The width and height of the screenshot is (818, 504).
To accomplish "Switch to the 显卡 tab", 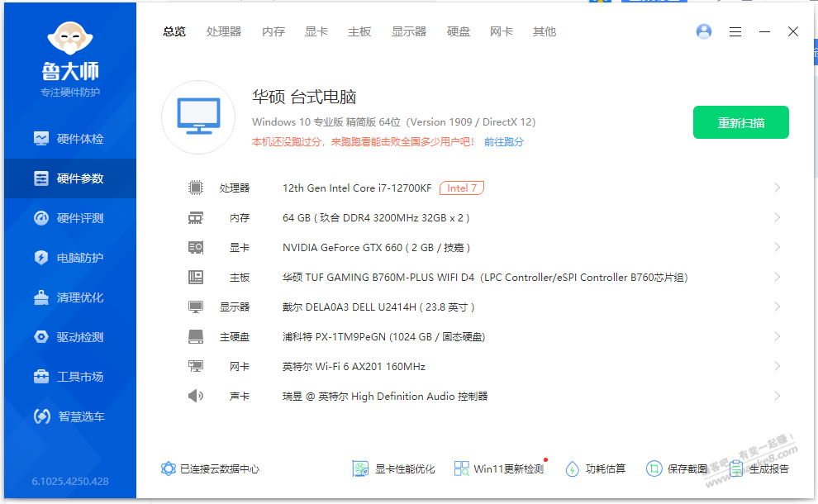I will tap(316, 32).
